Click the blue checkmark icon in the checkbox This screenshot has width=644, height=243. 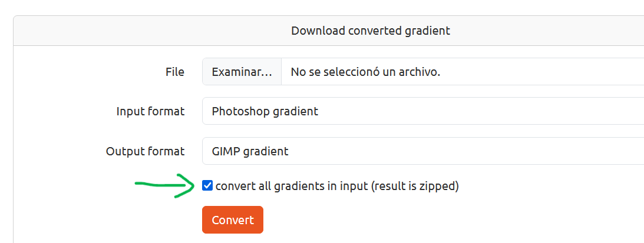tap(207, 186)
